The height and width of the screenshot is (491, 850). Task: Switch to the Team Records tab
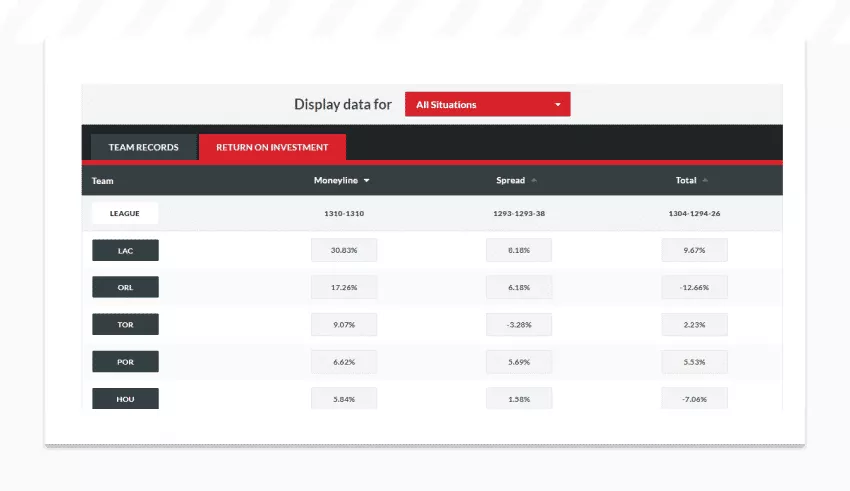(144, 147)
